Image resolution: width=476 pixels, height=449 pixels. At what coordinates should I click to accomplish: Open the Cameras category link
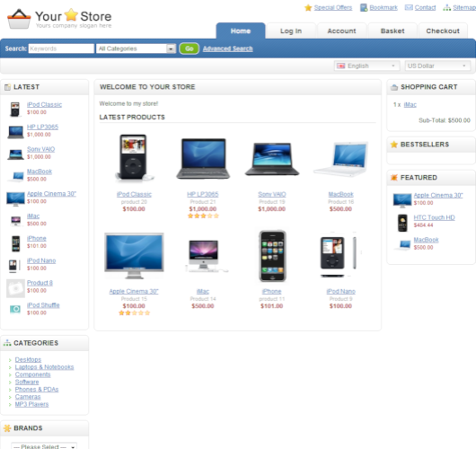point(28,397)
